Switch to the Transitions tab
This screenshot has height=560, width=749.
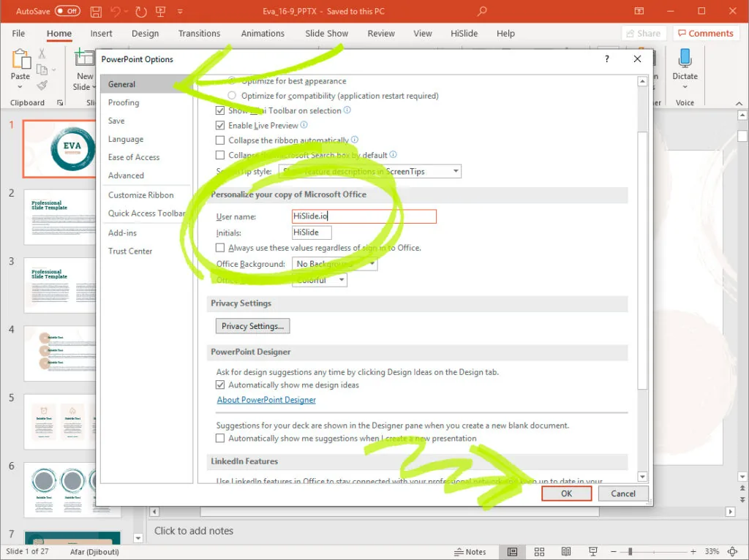point(199,34)
